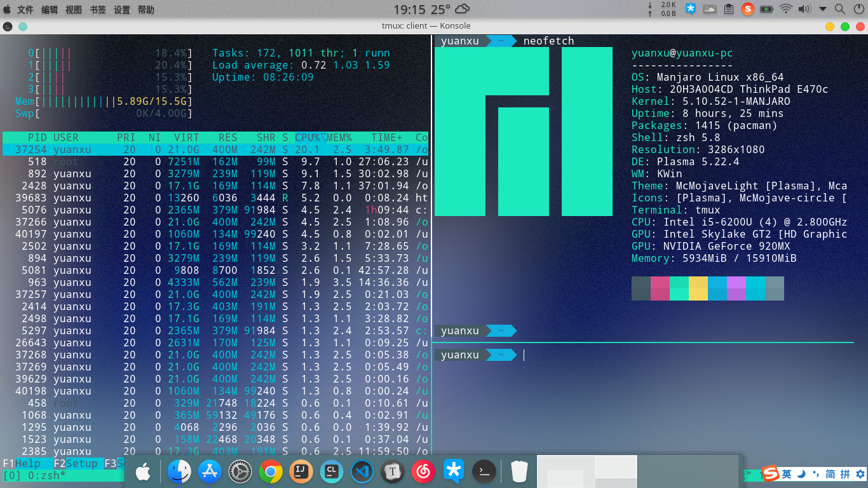Select the htop process row PID 39683
The width and height of the screenshot is (868, 488).
pos(215,198)
